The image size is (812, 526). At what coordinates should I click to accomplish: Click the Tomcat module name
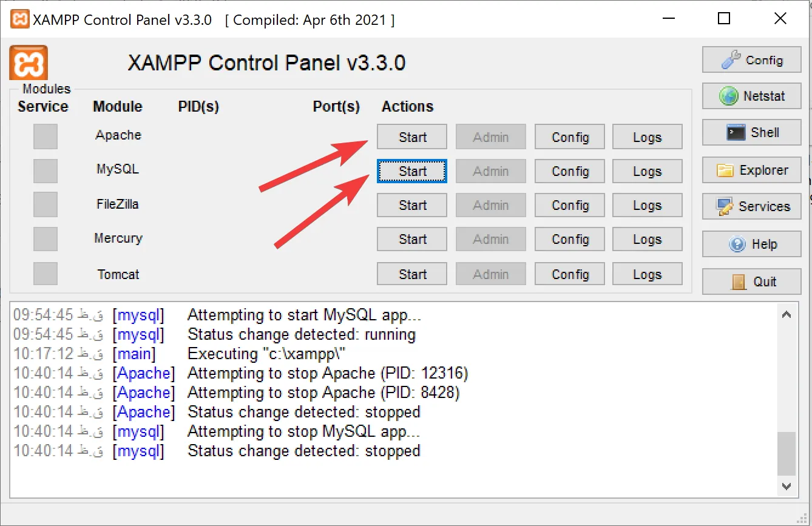(x=118, y=274)
